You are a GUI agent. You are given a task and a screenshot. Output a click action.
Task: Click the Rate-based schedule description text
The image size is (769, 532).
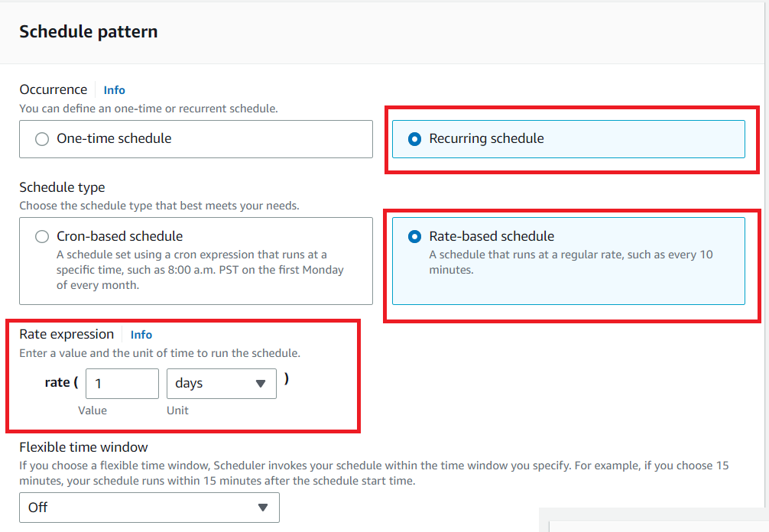tap(571, 262)
